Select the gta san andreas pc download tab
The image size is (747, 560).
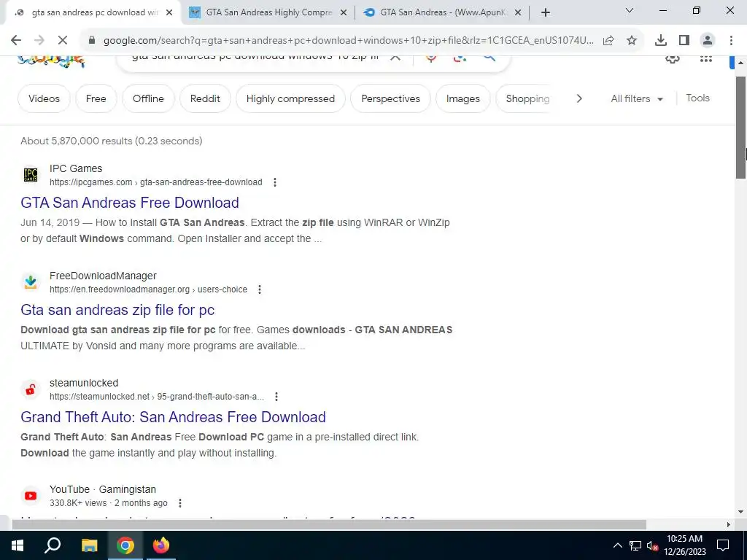coord(94,12)
